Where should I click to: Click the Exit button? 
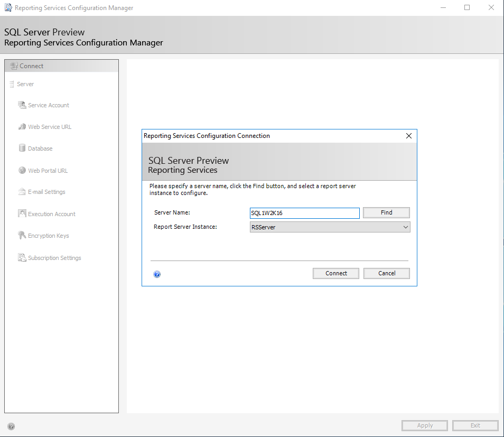[475, 425]
